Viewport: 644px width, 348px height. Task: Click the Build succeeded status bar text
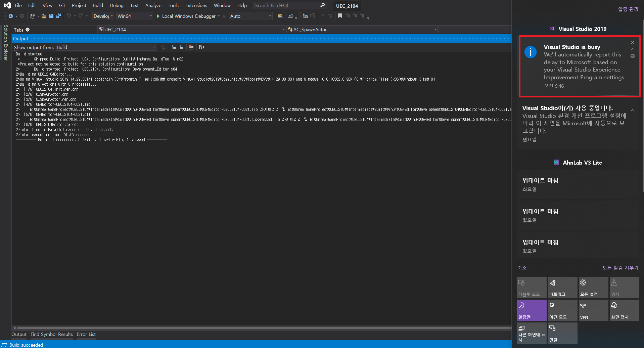26,345
